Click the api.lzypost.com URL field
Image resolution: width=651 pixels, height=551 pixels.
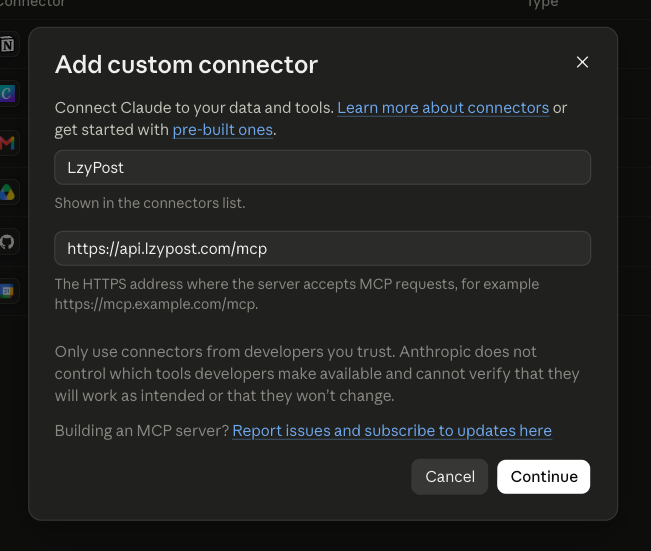click(323, 248)
